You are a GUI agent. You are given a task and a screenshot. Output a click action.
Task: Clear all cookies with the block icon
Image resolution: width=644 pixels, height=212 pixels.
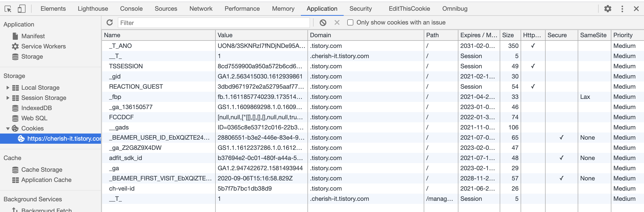pos(323,22)
